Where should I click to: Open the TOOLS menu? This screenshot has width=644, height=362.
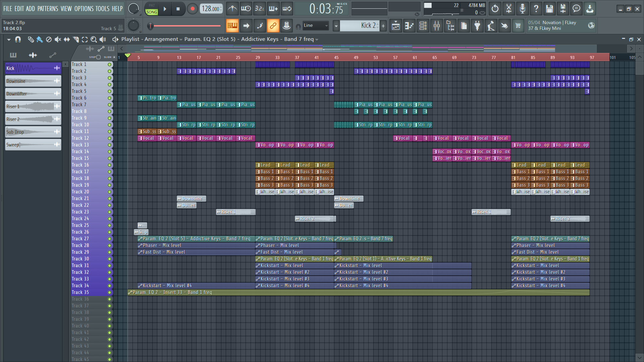click(x=102, y=9)
